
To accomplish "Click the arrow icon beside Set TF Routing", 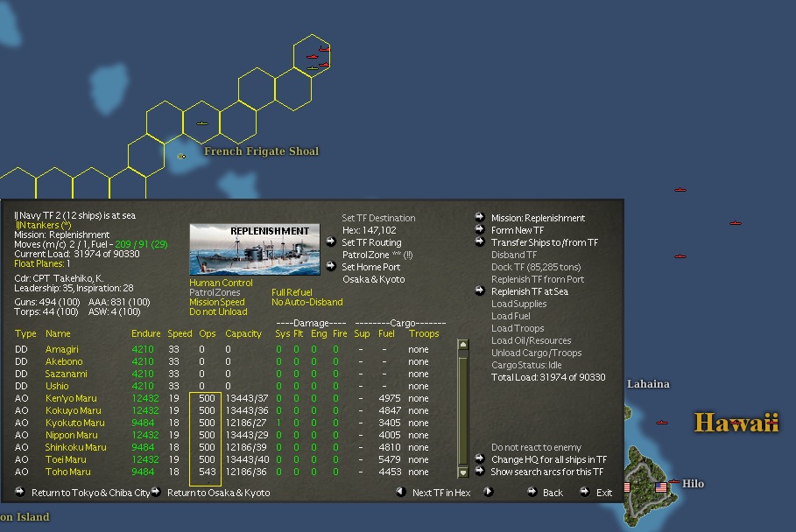I will (x=330, y=241).
